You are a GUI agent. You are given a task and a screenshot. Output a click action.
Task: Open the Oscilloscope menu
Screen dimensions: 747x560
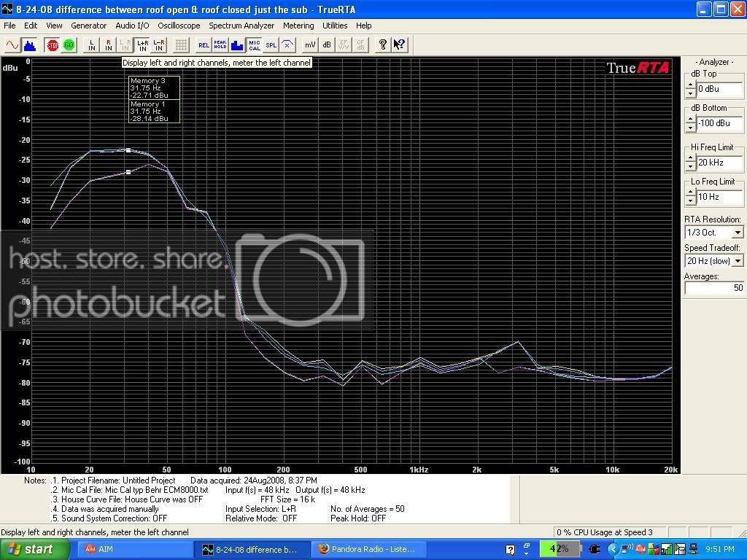pyautogui.click(x=179, y=26)
